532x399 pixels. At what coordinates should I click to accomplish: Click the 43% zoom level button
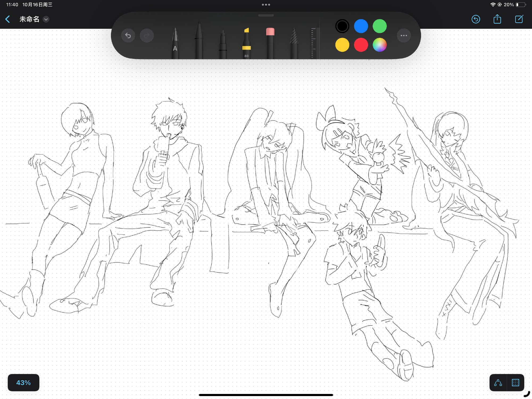click(23, 382)
